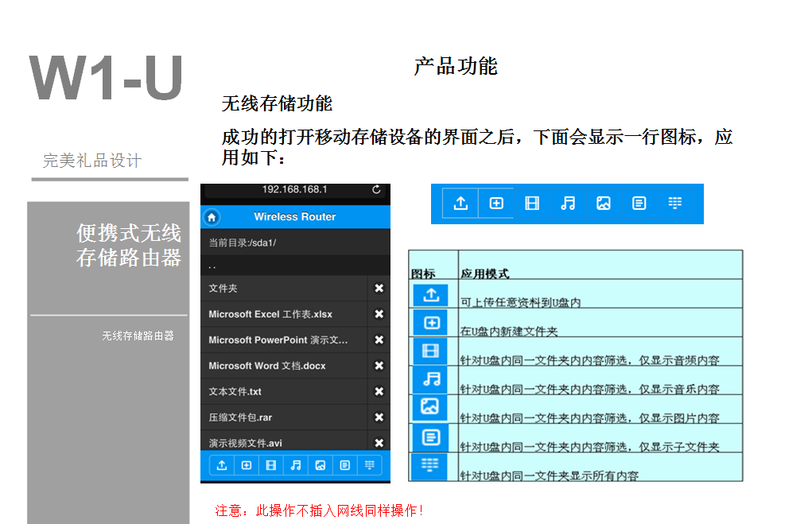
Task: Delete the Microsoft PowerPoint file with its X
Action: click(379, 340)
